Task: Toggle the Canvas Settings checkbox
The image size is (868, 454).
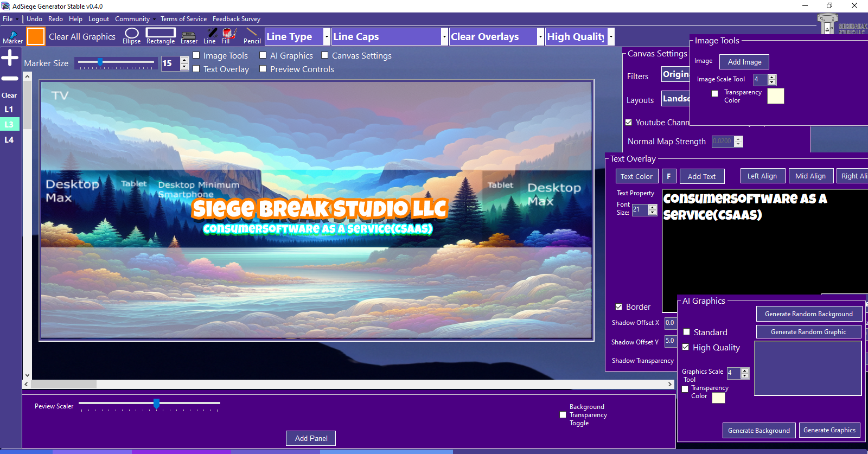Action: 324,55
